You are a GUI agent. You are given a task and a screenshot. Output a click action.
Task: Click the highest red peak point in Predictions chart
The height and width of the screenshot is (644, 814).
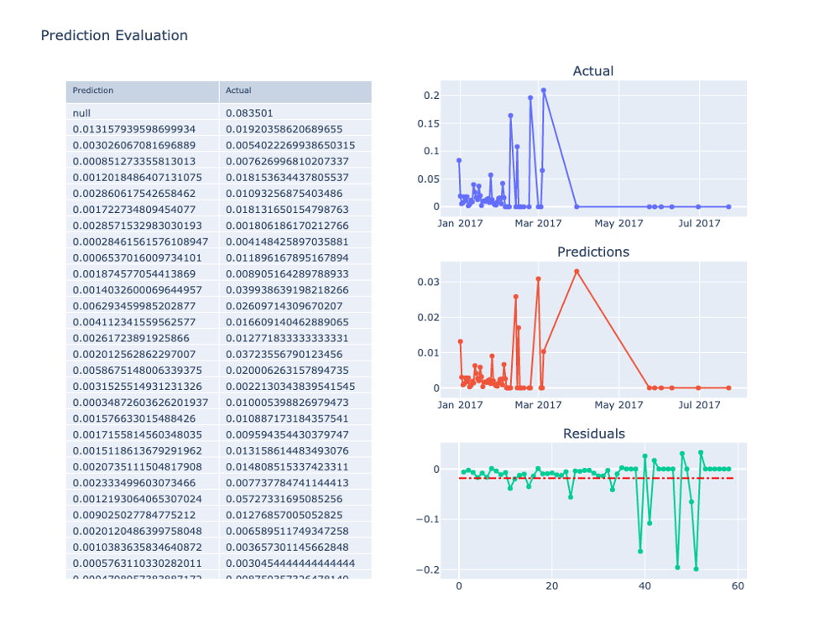pos(577,271)
